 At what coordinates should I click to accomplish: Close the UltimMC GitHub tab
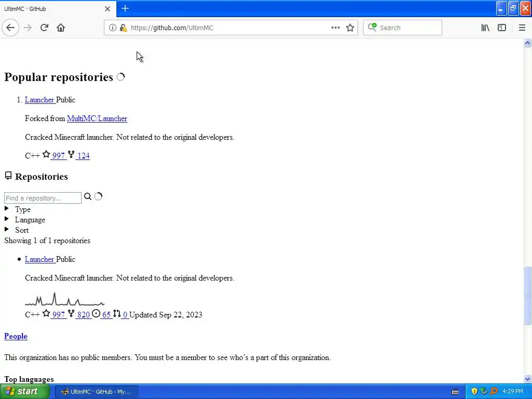coord(107,9)
